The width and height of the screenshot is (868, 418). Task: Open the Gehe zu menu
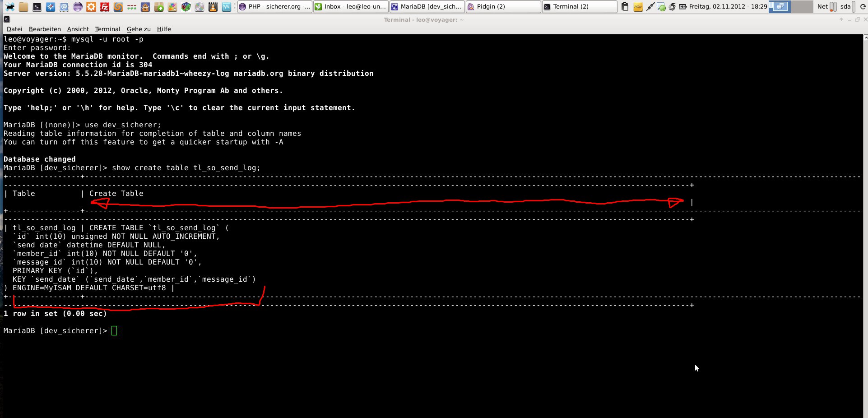point(139,29)
